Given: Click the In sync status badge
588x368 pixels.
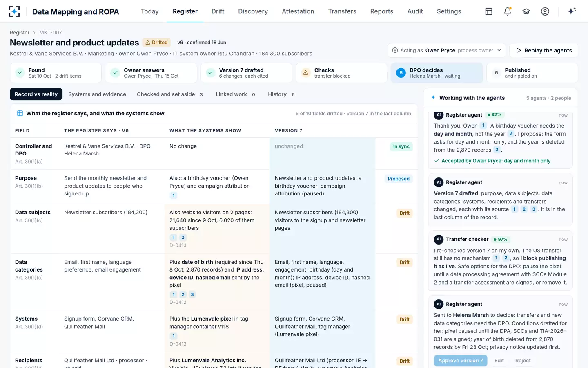Looking at the screenshot, I should 401,146.
